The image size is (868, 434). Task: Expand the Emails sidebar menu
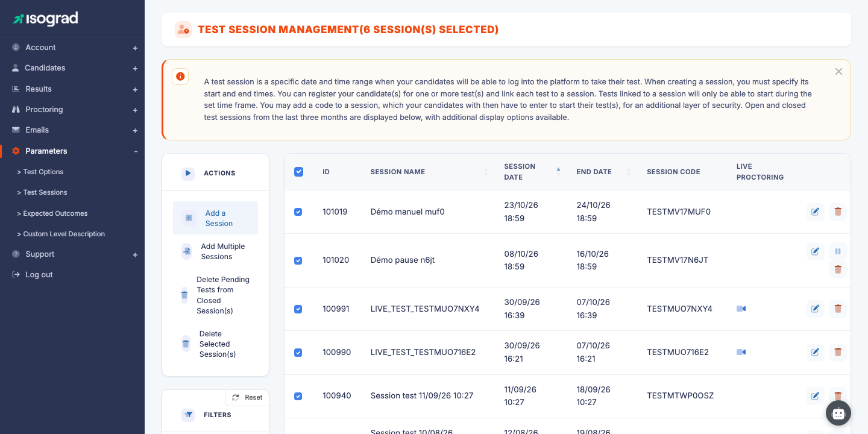coord(72,130)
